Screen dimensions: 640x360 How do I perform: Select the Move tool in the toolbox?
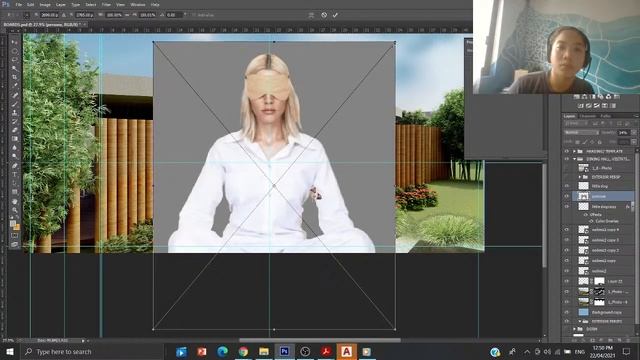click(x=15, y=42)
